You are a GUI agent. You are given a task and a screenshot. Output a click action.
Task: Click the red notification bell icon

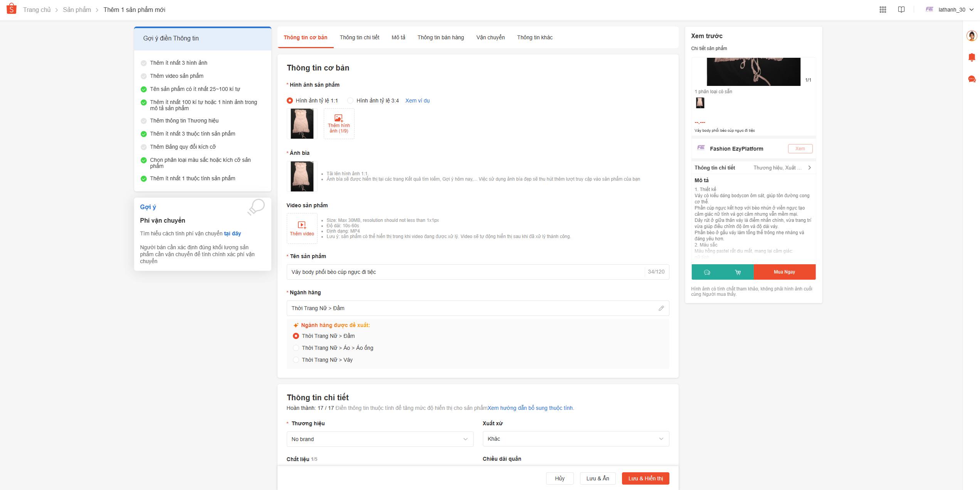coord(972,57)
